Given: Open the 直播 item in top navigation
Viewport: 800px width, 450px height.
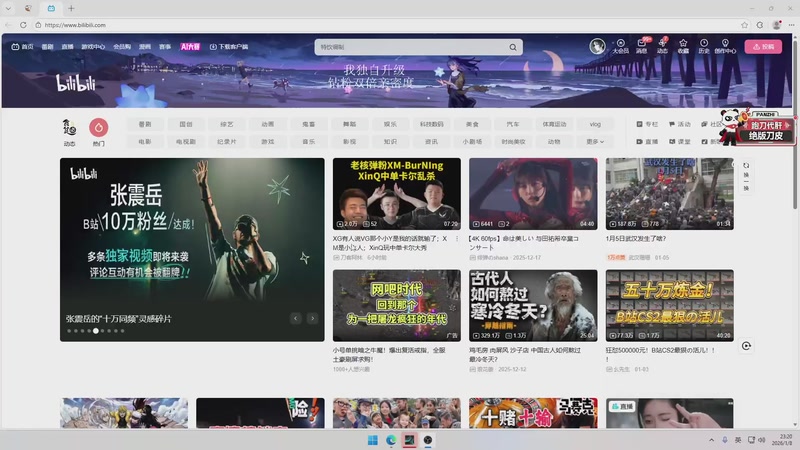Looking at the screenshot, I should click(x=67, y=46).
